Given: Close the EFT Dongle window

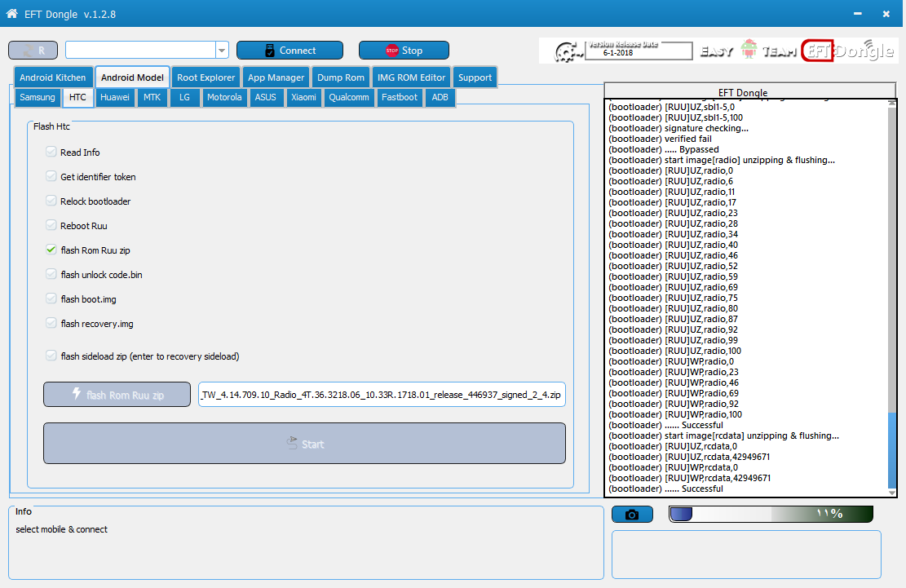Looking at the screenshot, I should point(886,14).
